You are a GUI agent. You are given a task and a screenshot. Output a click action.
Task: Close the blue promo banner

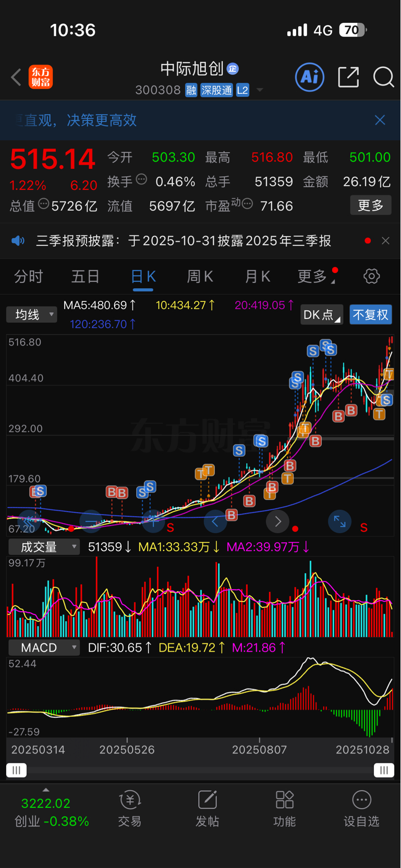[x=380, y=120]
